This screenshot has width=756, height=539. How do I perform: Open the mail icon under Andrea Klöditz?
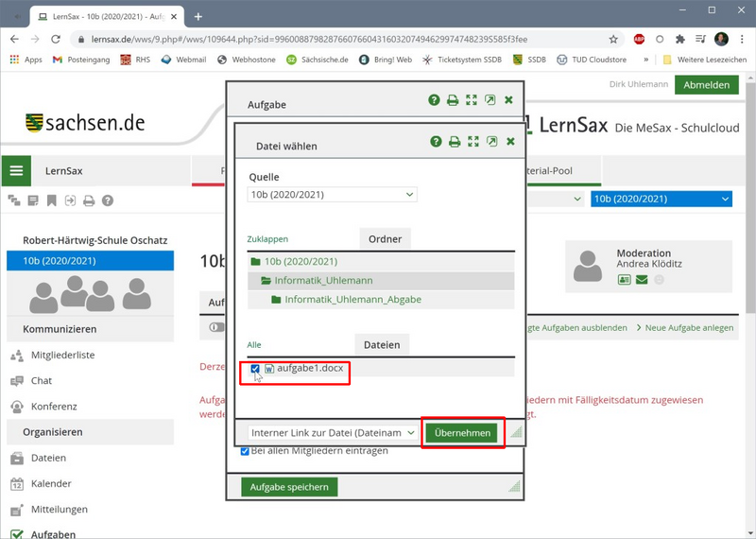click(642, 280)
